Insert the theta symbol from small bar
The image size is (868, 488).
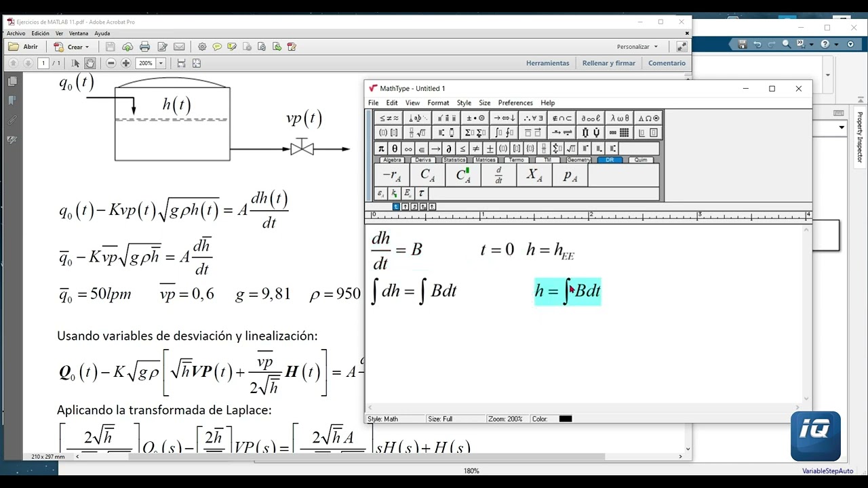395,148
